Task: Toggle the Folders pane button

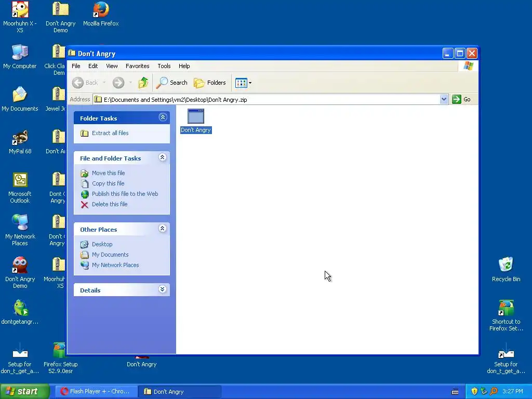Action: pos(210,83)
